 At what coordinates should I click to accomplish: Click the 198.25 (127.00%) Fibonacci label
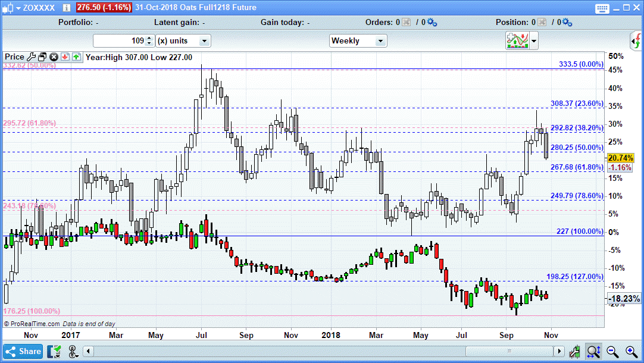coord(575,277)
